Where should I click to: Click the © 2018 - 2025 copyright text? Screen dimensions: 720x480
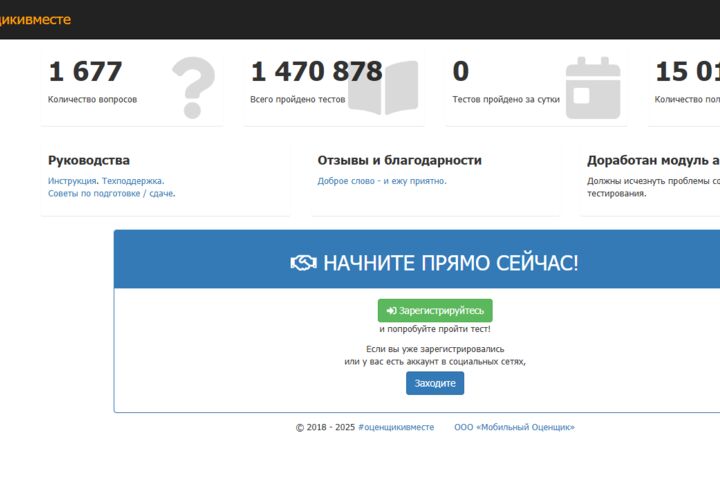click(x=325, y=427)
